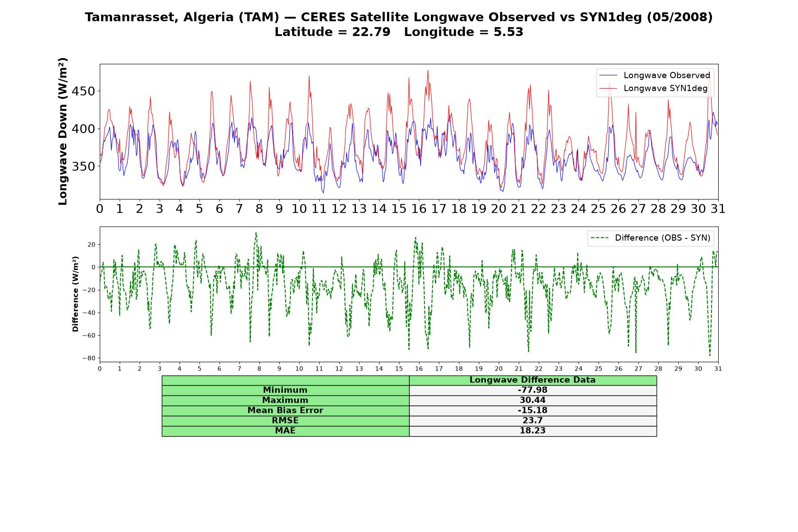This screenshot has height=532, width=798.
Task: Select the RMSE value 23.7 cell
Action: pos(533,421)
